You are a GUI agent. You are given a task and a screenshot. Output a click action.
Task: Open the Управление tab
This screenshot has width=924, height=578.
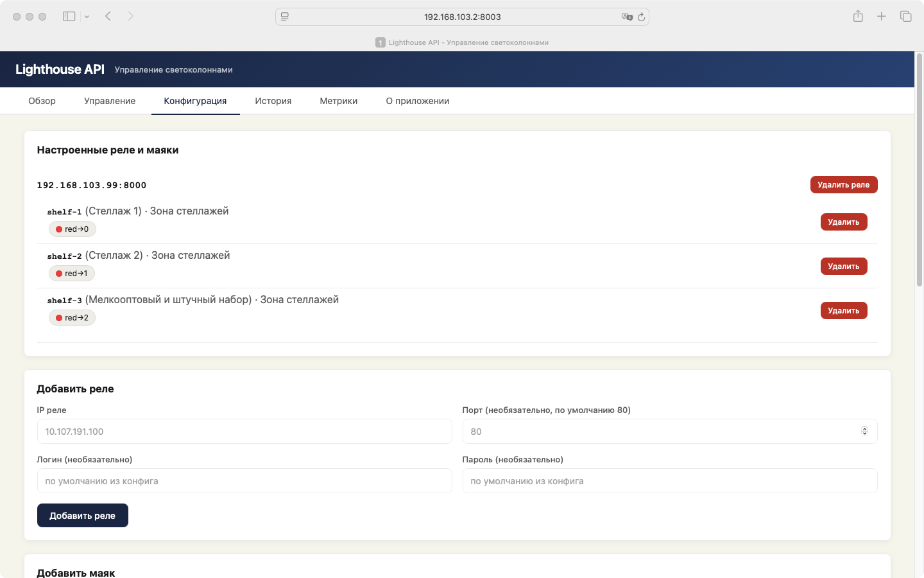click(110, 101)
